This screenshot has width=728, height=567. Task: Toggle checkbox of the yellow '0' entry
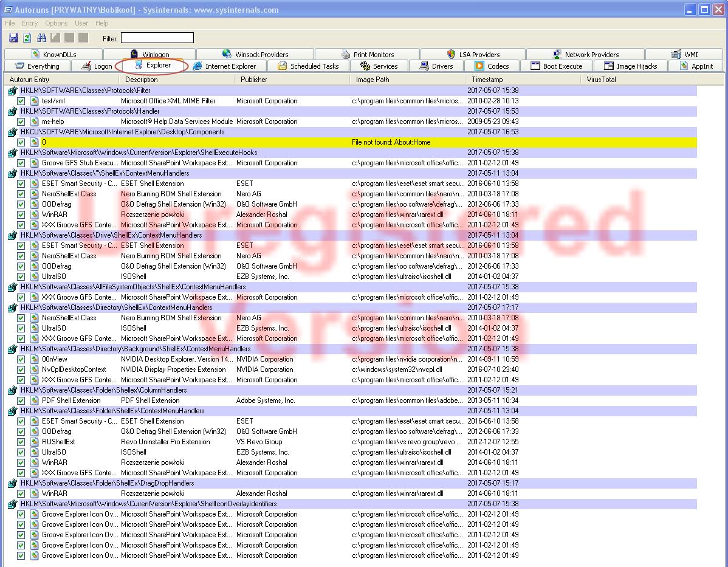tap(21, 142)
